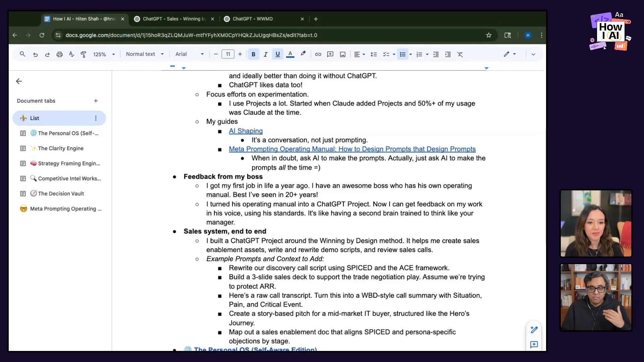Screen dimensions: 644x362
Task: Print the document
Action: tap(59, 54)
